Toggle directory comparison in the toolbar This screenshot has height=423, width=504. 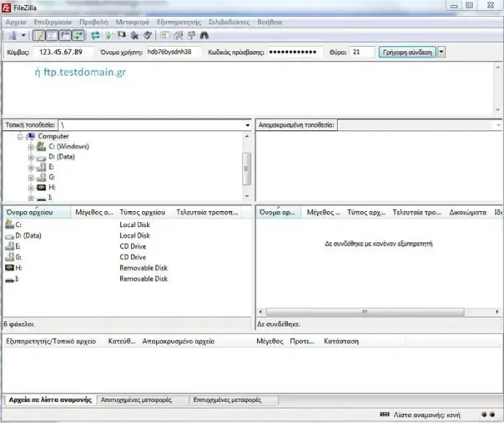[x=178, y=35]
